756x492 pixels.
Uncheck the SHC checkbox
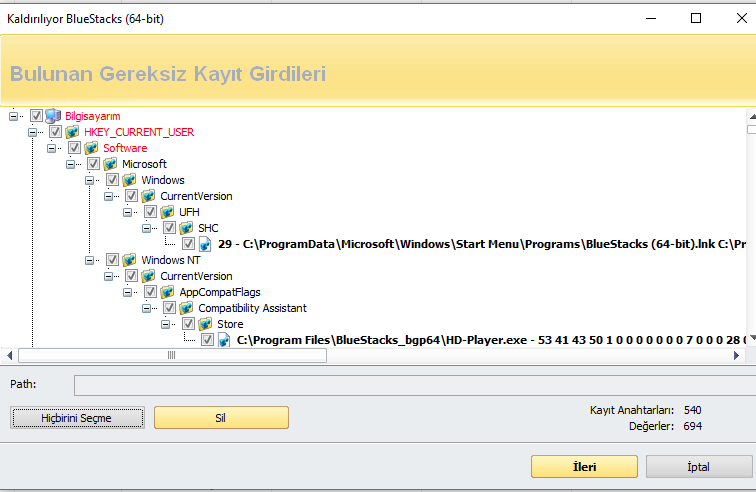pos(169,228)
